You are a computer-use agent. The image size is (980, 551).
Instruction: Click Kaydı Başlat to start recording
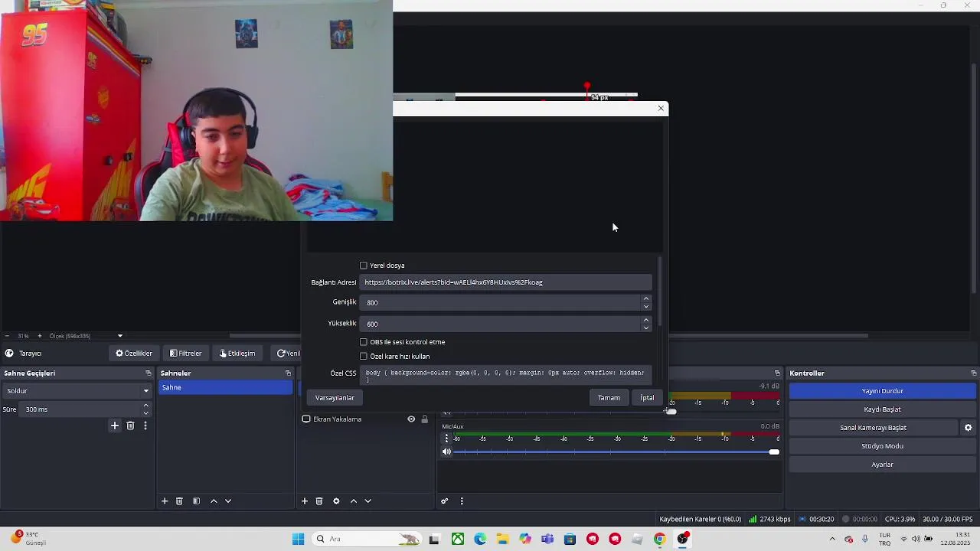coord(882,409)
